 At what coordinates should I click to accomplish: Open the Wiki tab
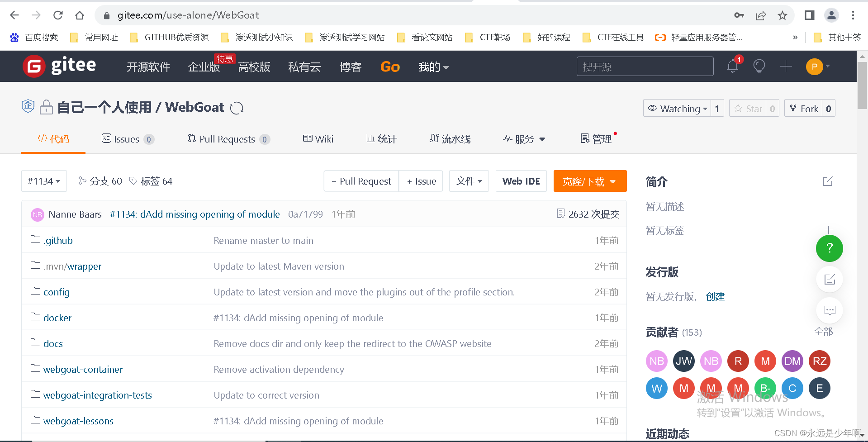tap(318, 139)
